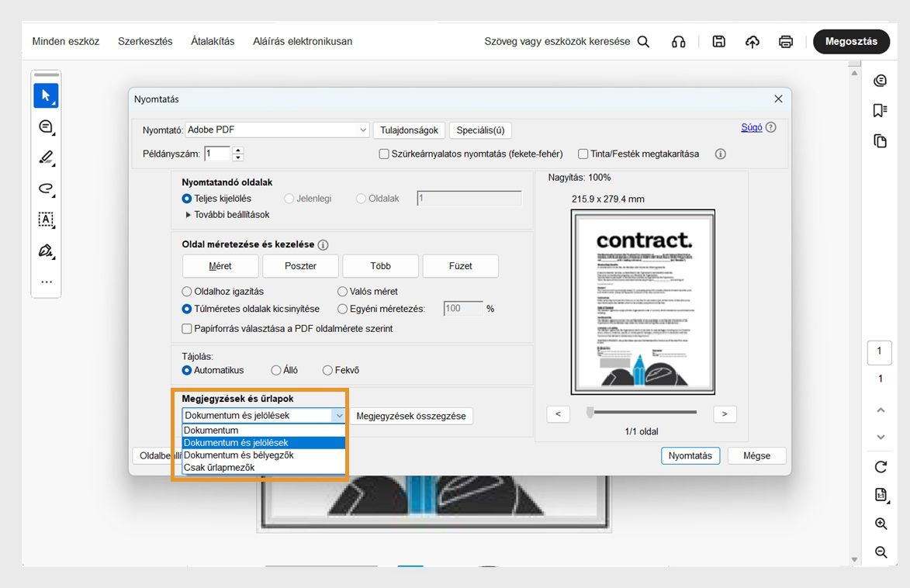Viewport: 910px width, 588px height.
Task: Open the headphones help icon
Action: tap(678, 42)
